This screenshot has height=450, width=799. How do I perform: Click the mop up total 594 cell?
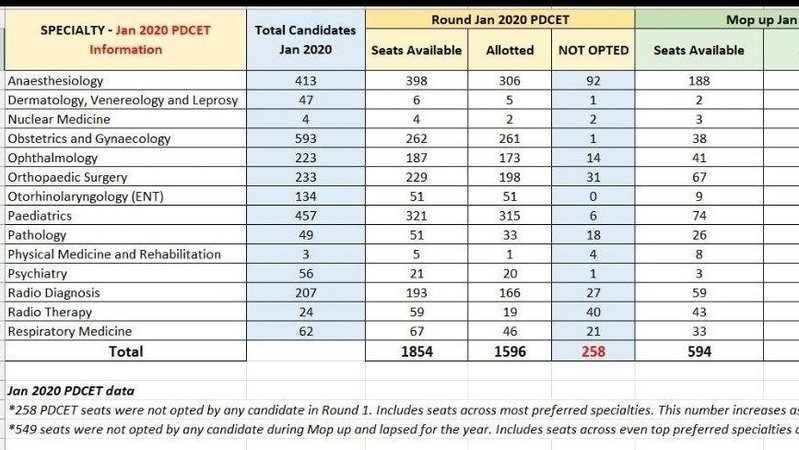click(x=698, y=351)
